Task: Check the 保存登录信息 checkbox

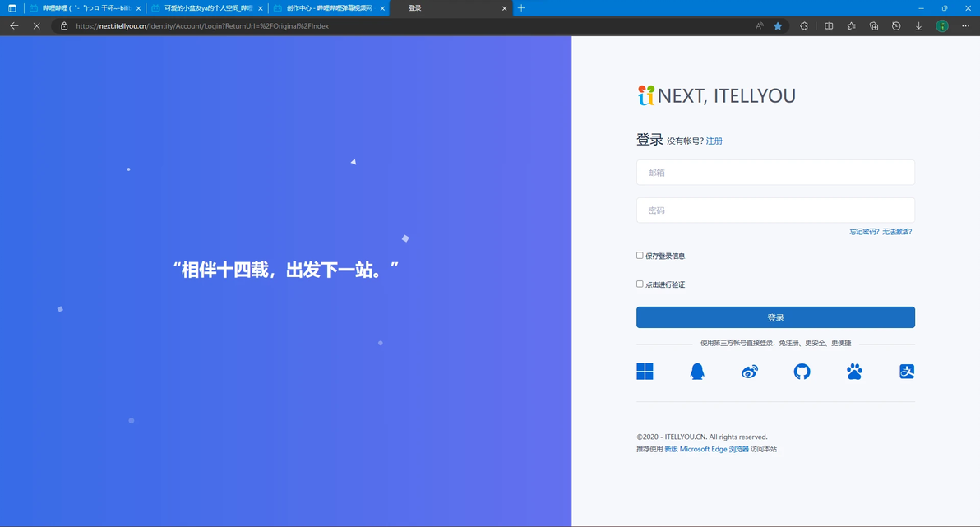Action: click(x=640, y=255)
